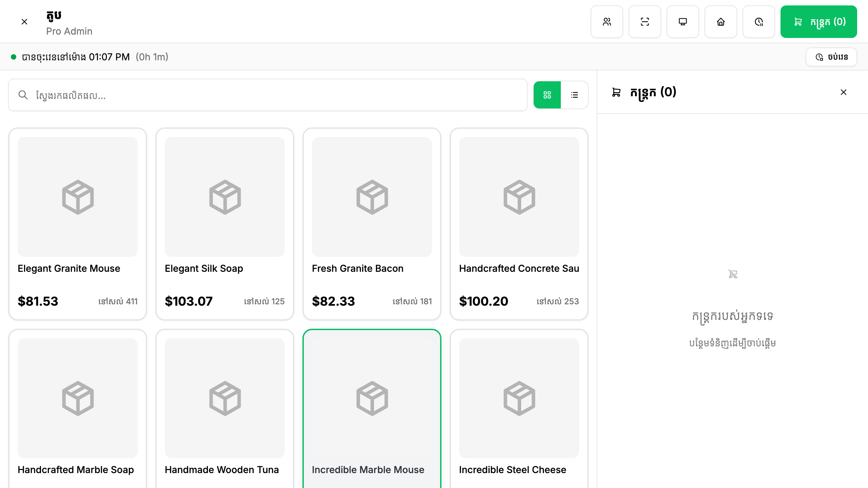Image resolution: width=868 pixels, height=488 pixels.
Task: Click the shift duration (0h 1m) text
Action: point(152,57)
